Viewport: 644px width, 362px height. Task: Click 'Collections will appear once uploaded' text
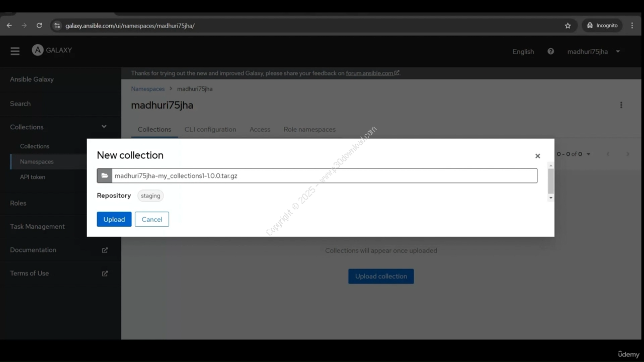point(381,250)
